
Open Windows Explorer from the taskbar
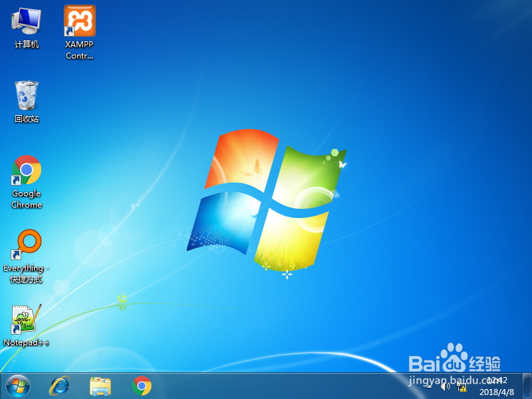coord(100,386)
